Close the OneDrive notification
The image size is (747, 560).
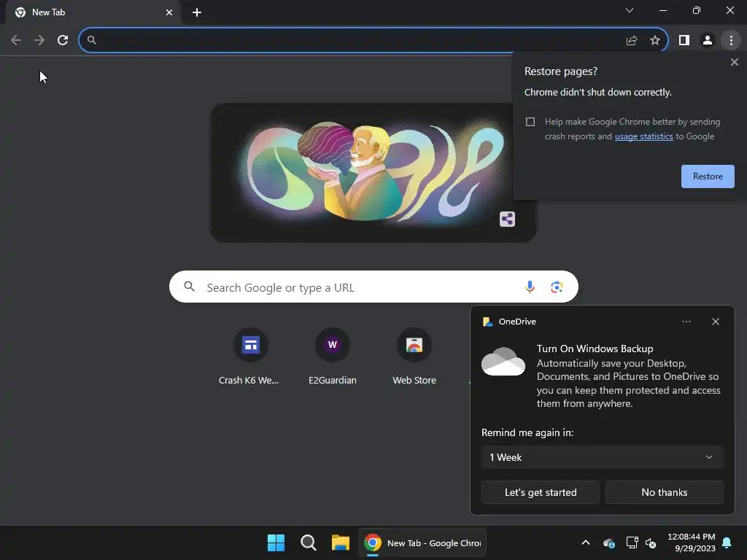coord(715,322)
